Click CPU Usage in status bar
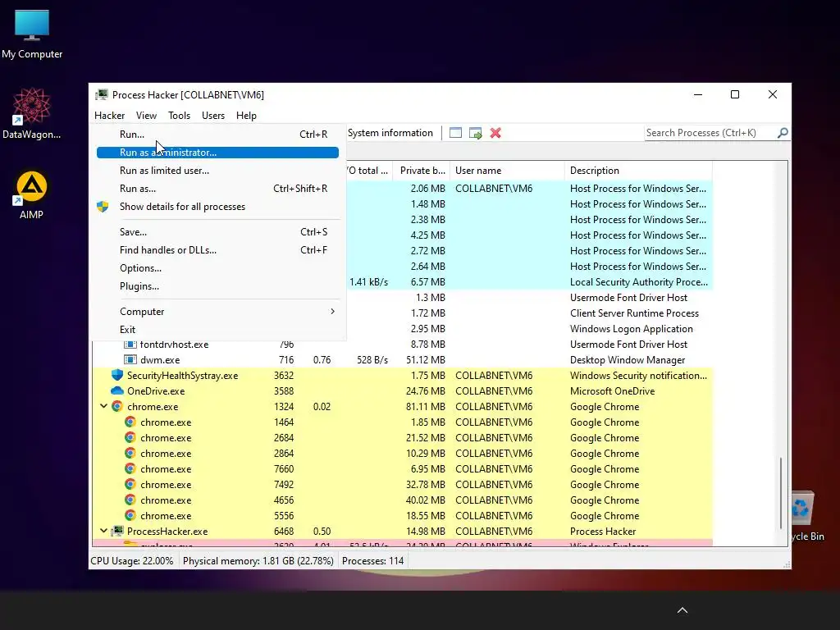This screenshot has height=630, width=840. pyautogui.click(x=132, y=561)
